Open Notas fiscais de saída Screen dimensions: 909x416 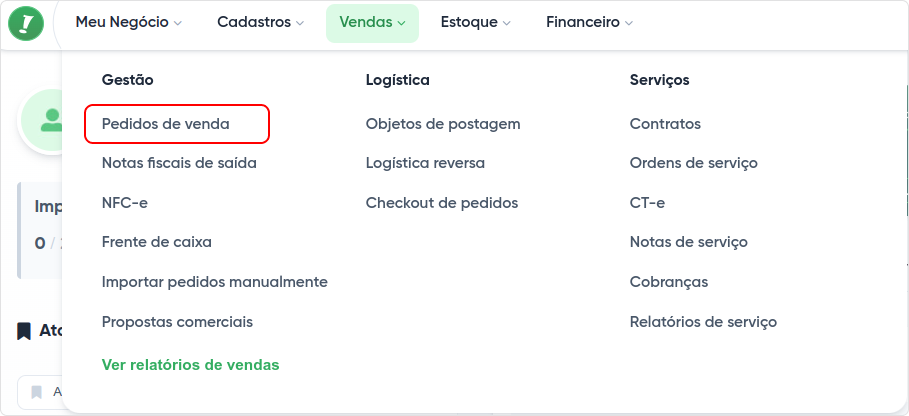point(179,163)
